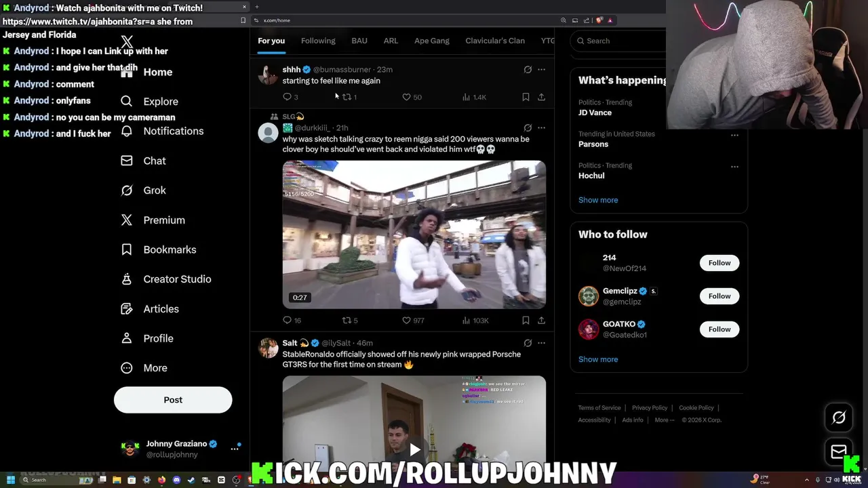Open More options on the Salt post

coord(541,343)
